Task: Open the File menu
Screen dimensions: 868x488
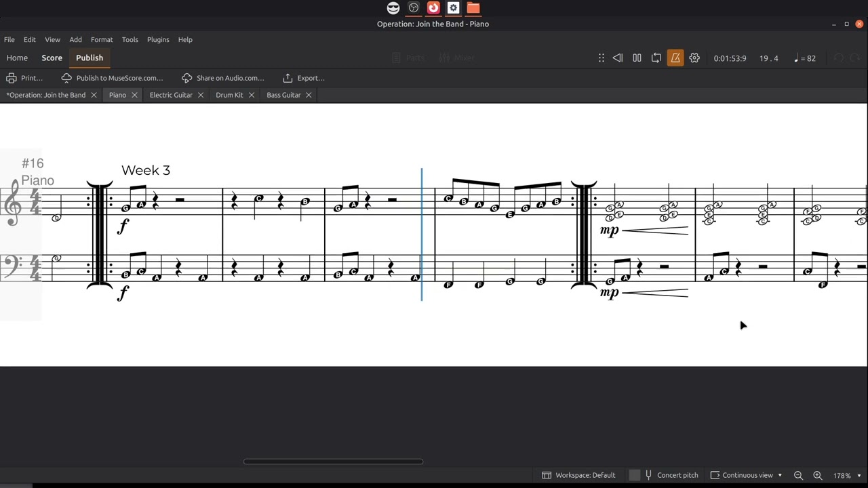Action: tap(9, 39)
